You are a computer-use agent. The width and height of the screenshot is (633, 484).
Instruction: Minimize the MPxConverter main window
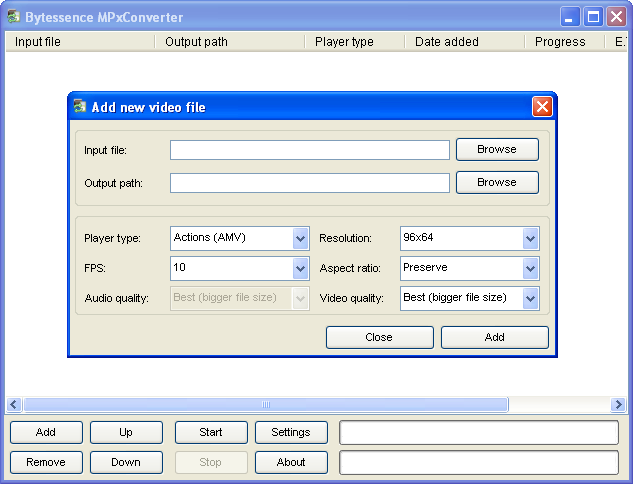[x=570, y=17]
